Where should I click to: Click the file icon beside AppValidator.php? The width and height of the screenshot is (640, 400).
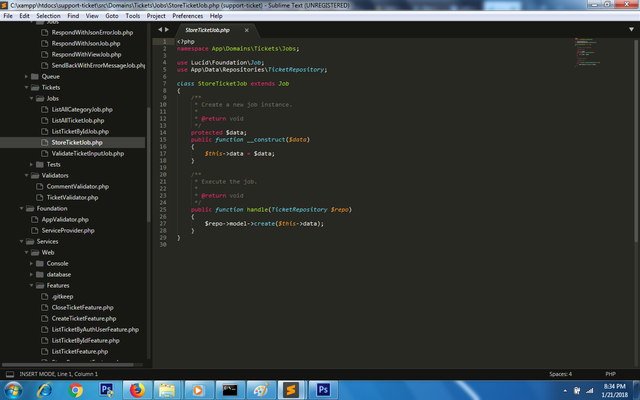(35, 220)
